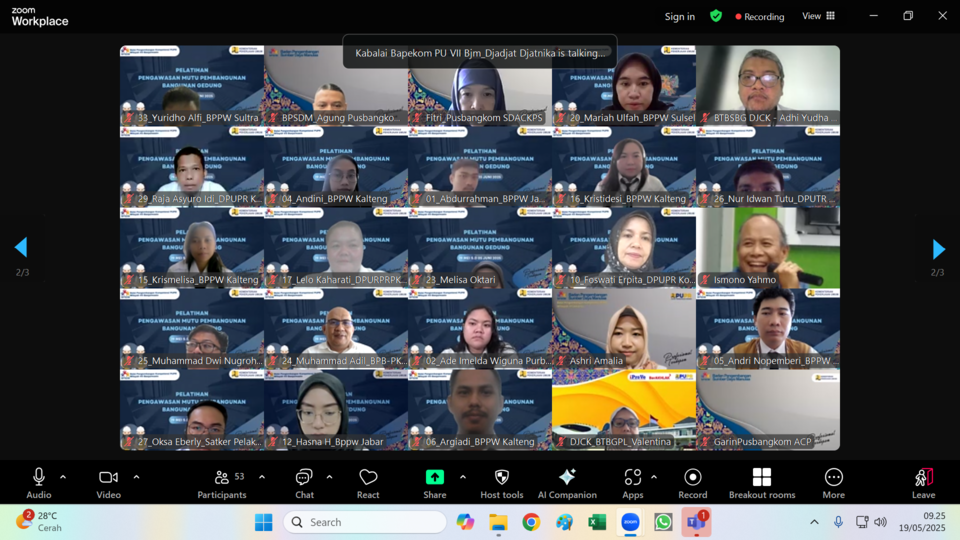Open the More options menu

coord(833,482)
